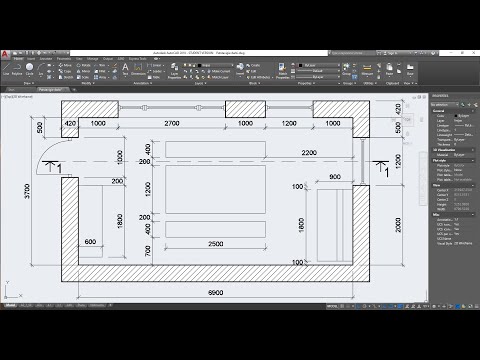Open the ByLayer object color dropdown
This screenshot has width=480, height=360.
click(319, 65)
